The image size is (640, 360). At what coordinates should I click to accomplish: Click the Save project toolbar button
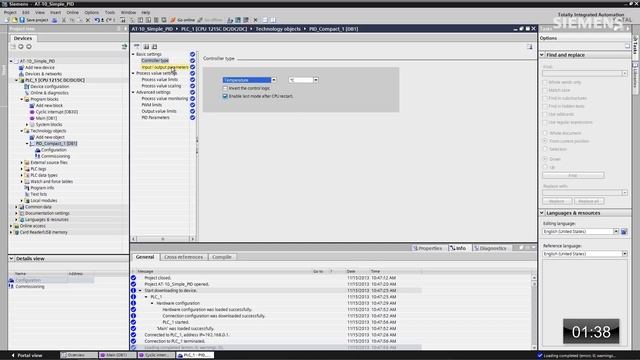34,20
